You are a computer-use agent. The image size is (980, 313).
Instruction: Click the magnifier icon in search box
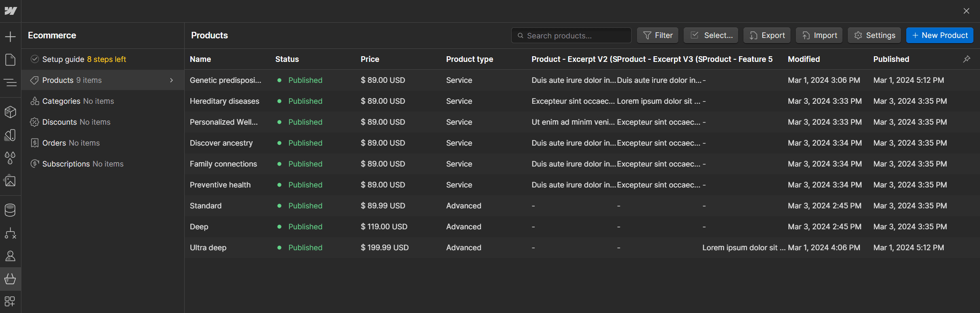[x=520, y=36]
